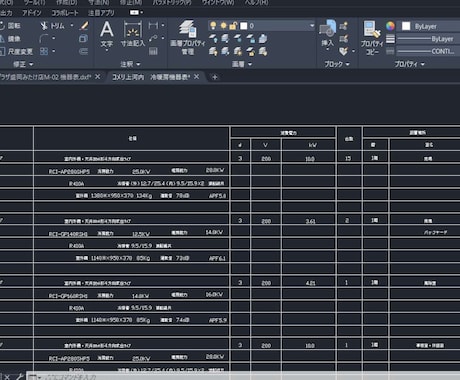Image resolution: width=460 pixels, height=380 pixels.
Task: Close the command line with X
Action: (x=7, y=377)
